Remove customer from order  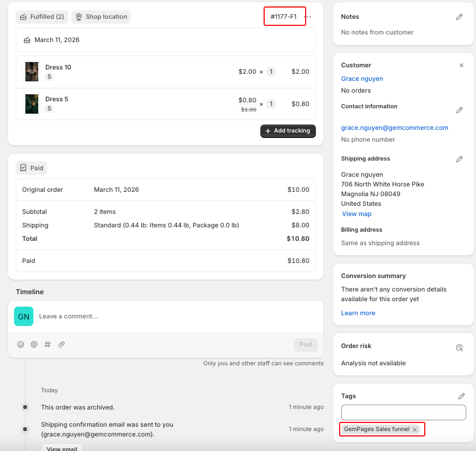(461, 65)
